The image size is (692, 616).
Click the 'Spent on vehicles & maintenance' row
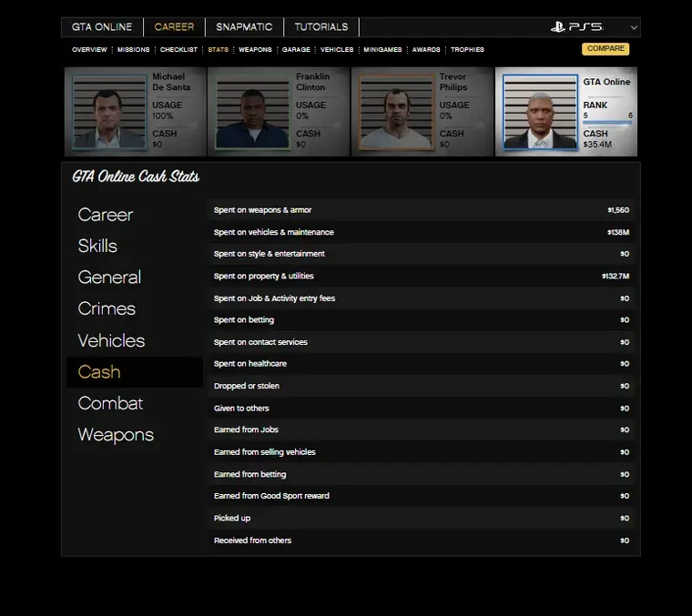[422, 232]
